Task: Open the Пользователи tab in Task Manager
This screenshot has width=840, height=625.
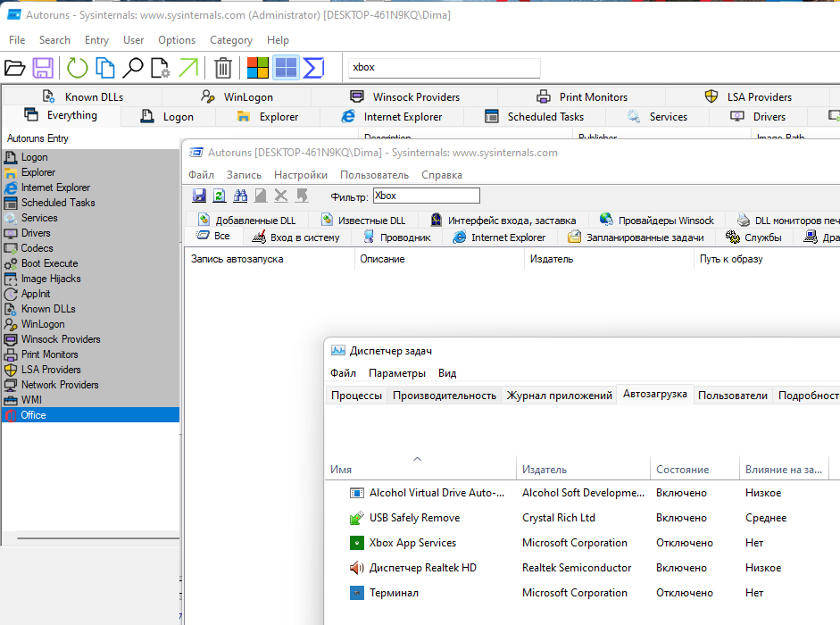Action: tap(732, 396)
